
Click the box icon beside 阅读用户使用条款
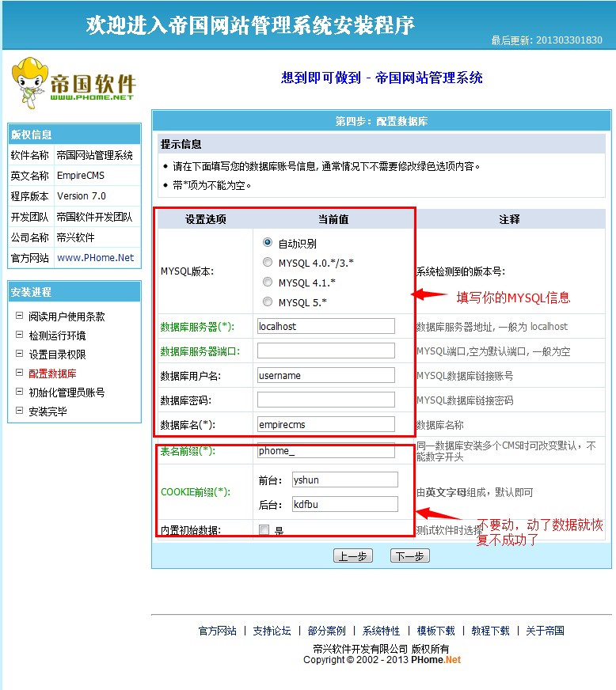[19, 316]
